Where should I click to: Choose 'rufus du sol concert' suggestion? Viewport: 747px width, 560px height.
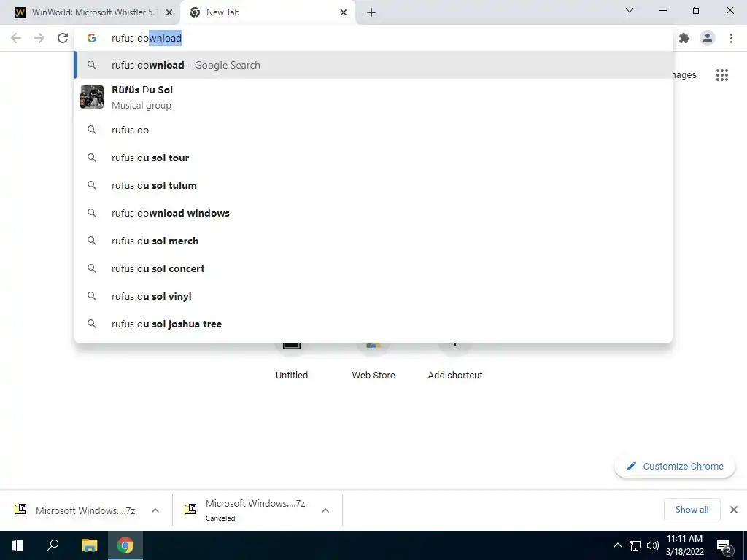(373, 268)
